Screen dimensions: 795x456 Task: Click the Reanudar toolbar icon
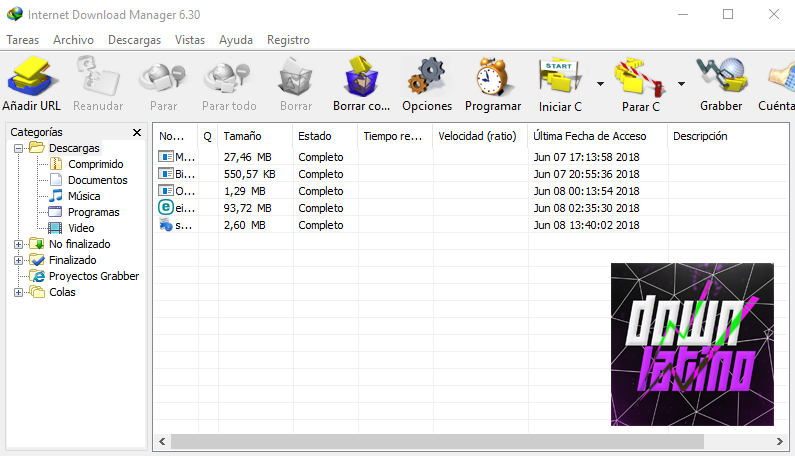coord(98,77)
